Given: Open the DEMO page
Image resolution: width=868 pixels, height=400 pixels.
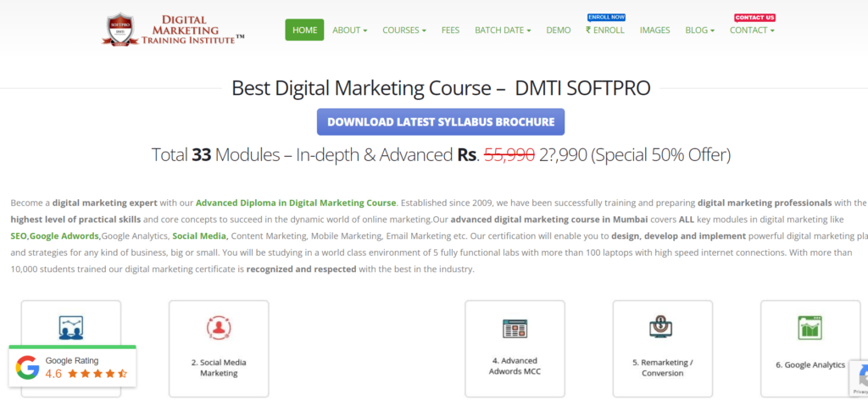Looking at the screenshot, I should point(558,31).
